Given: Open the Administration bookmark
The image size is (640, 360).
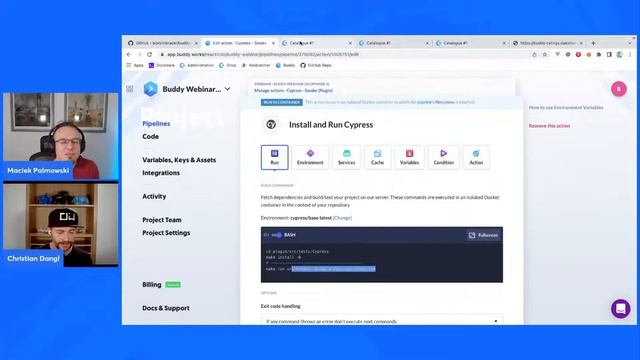Looking at the screenshot, I should pyautogui.click(x=197, y=65).
